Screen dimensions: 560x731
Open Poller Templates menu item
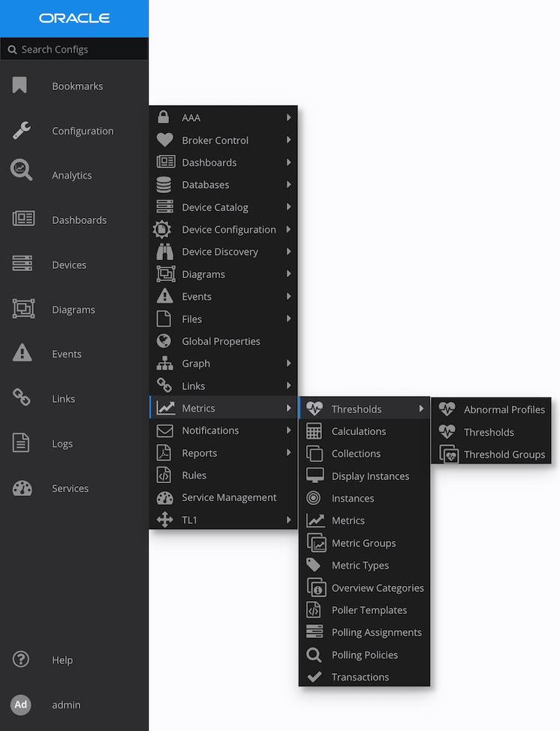pos(364,610)
